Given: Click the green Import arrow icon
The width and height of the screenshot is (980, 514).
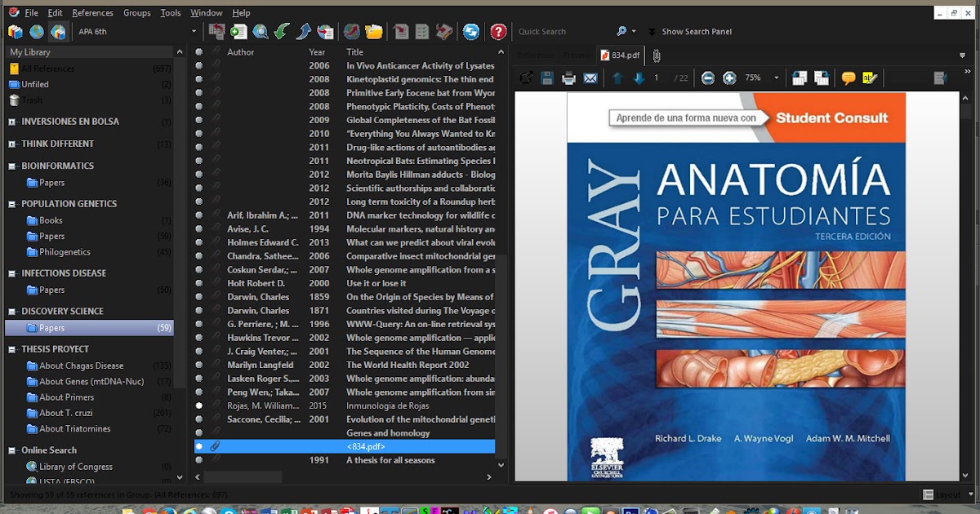Looking at the screenshot, I should point(282,32).
